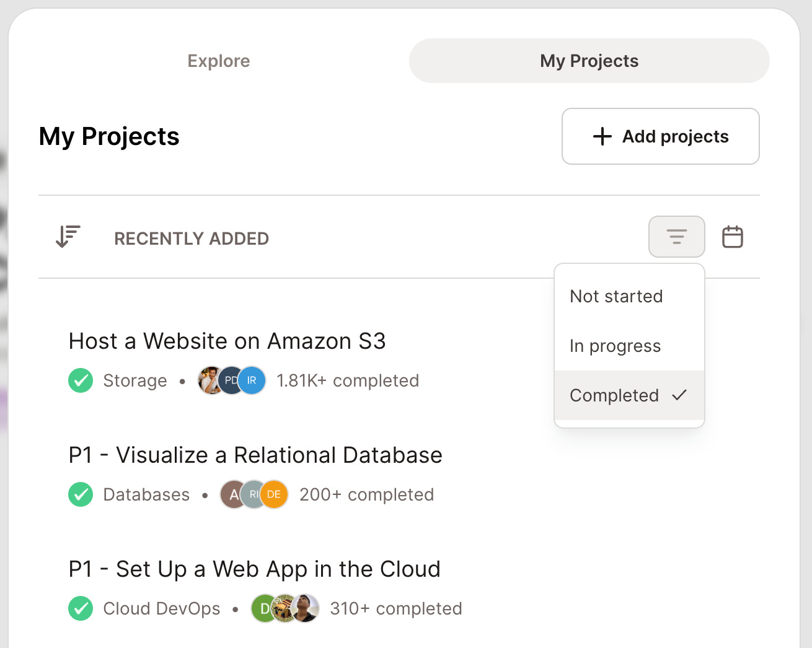Click the RECENTLY ADDED sort label
812x648 pixels.
[192, 239]
